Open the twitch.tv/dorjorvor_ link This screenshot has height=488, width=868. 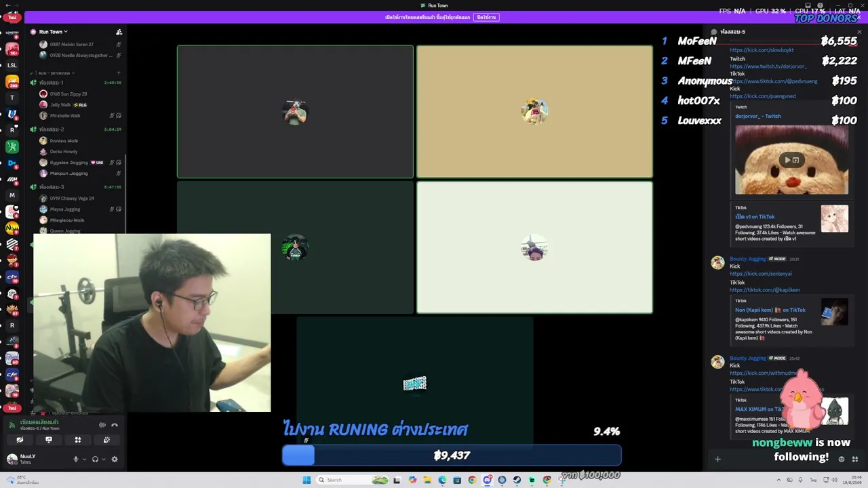(x=768, y=66)
